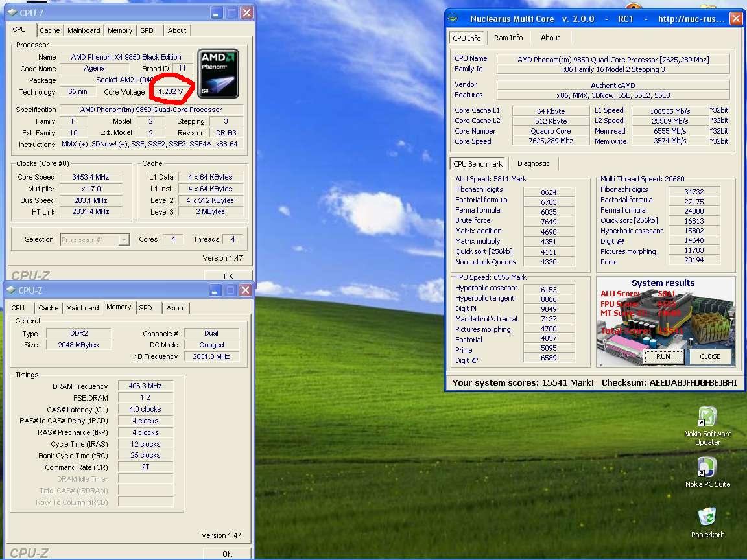Select Memory tab in lower CPU-Z window

pos(119,307)
